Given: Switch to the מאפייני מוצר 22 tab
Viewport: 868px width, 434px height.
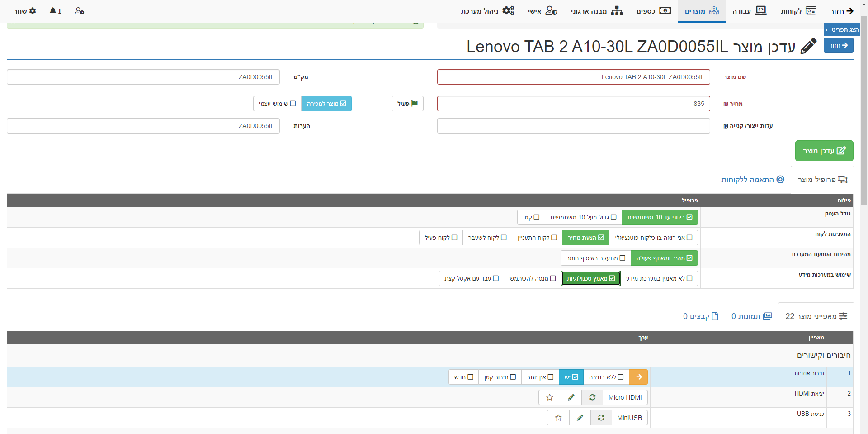Looking at the screenshot, I should pyautogui.click(x=816, y=316).
